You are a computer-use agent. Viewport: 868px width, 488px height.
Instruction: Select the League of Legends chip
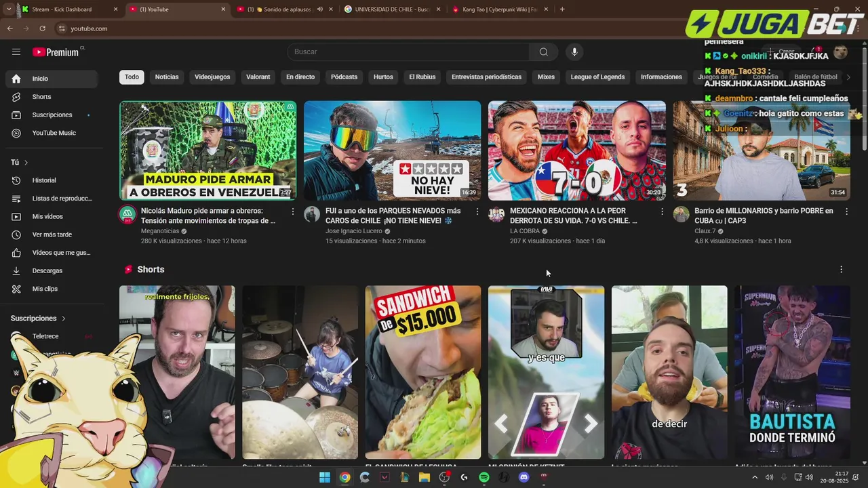[x=597, y=77]
